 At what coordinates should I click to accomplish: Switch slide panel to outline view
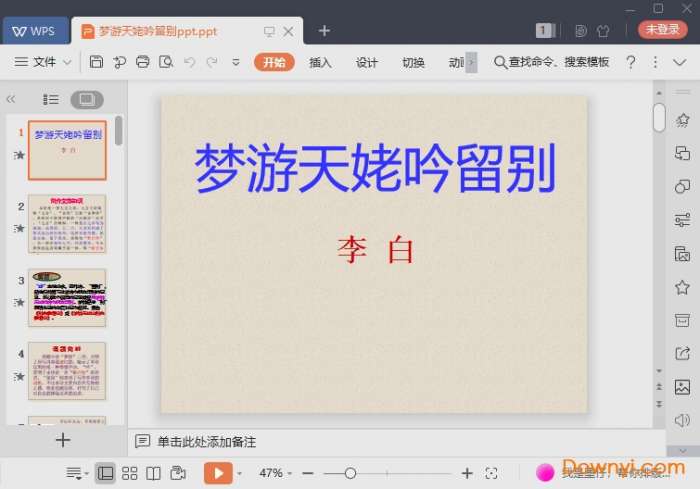[x=51, y=99]
